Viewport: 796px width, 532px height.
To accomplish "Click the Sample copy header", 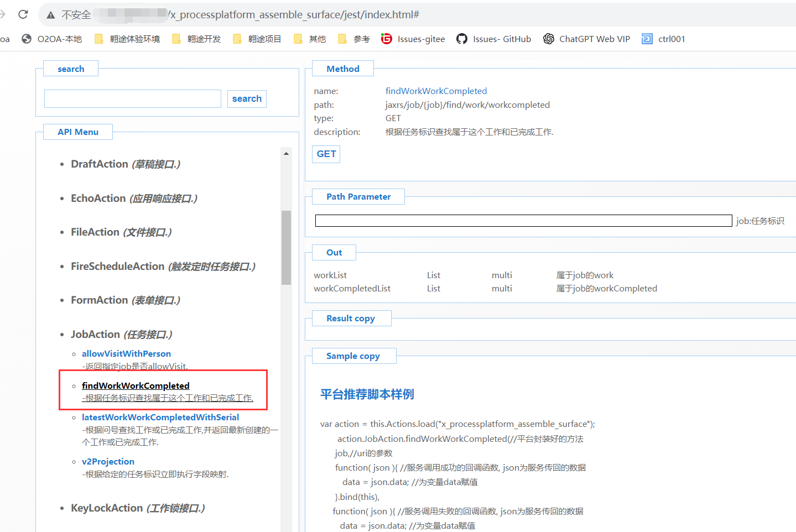I will tap(353, 356).
